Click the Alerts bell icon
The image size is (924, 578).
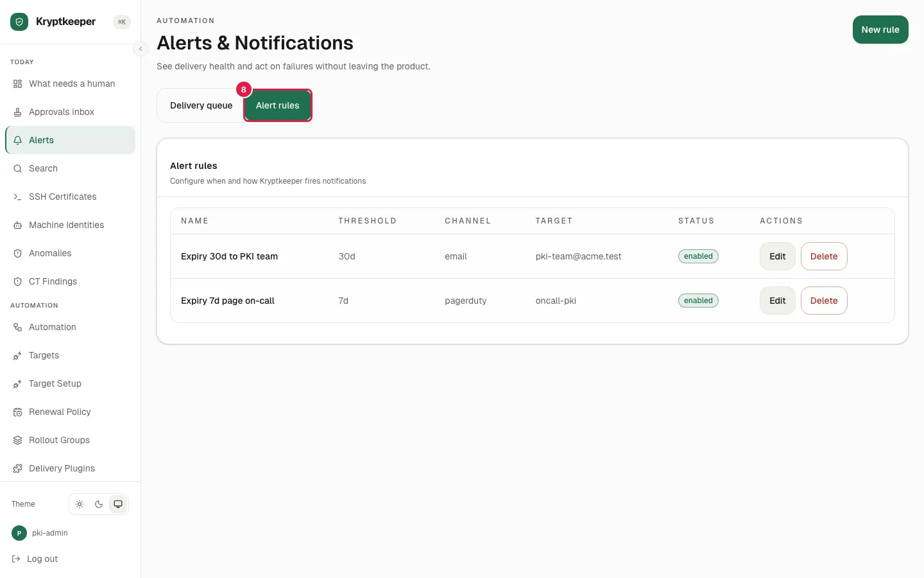18,141
